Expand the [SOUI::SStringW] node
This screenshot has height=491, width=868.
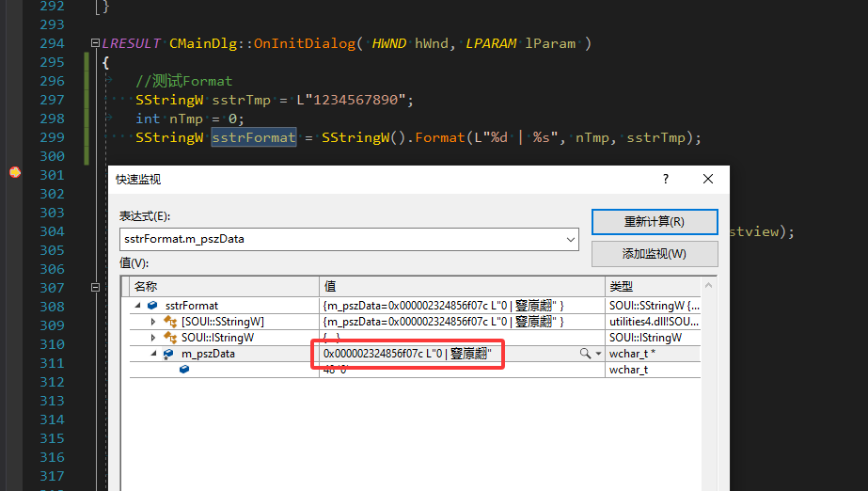point(153,322)
